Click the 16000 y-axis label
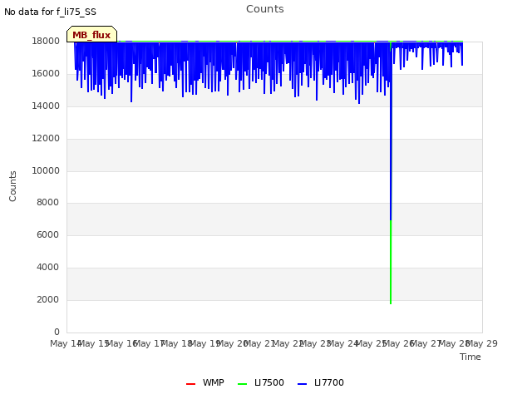The image size is (532, 399). 46,73
